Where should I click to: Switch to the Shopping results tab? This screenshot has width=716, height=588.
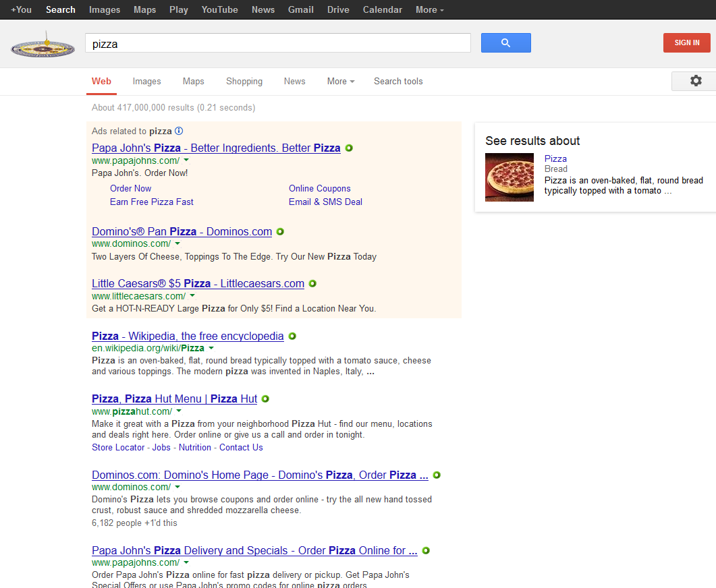[244, 81]
